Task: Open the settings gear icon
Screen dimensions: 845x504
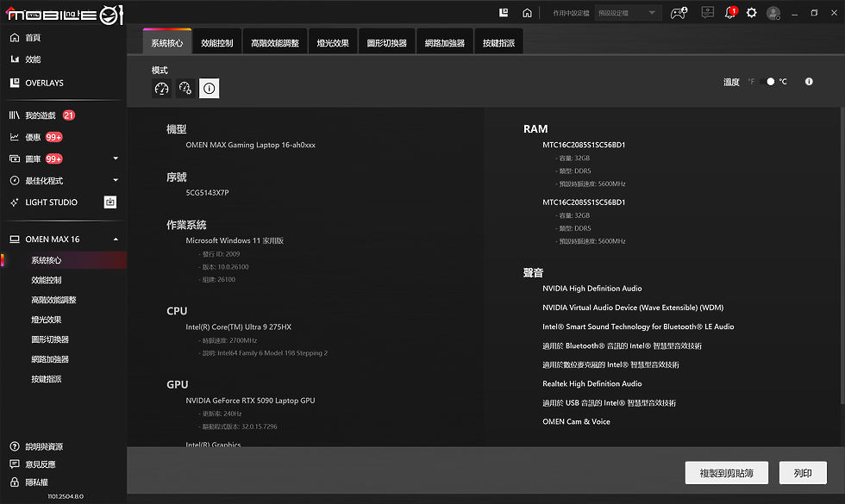Action: point(751,12)
